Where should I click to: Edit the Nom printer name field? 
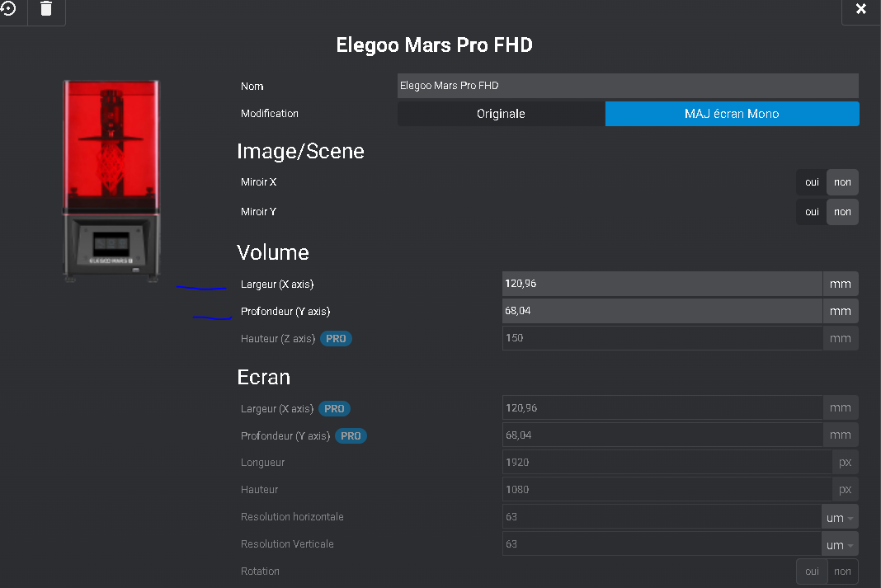pyautogui.click(x=628, y=86)
